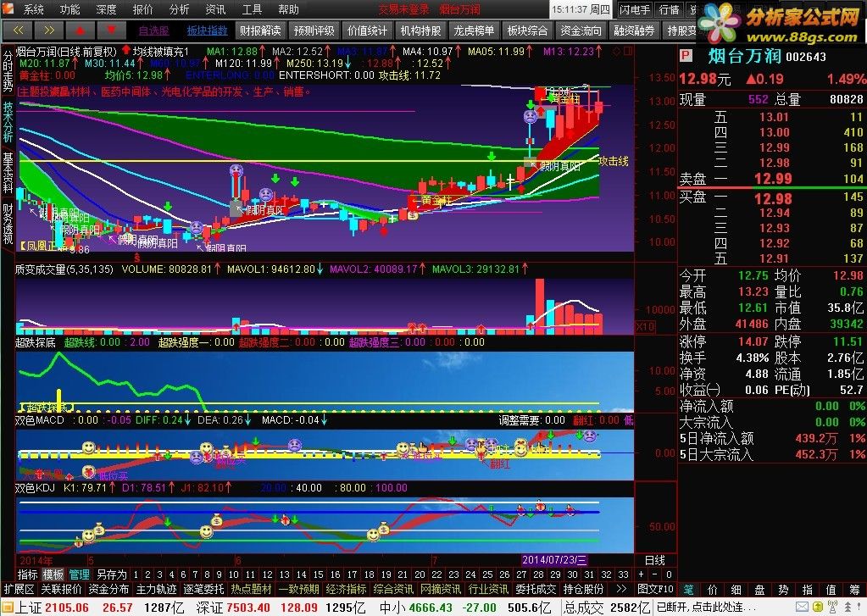867x616 pixels.
Task: Open the 扩展区 tab
Action: point(19,590)
